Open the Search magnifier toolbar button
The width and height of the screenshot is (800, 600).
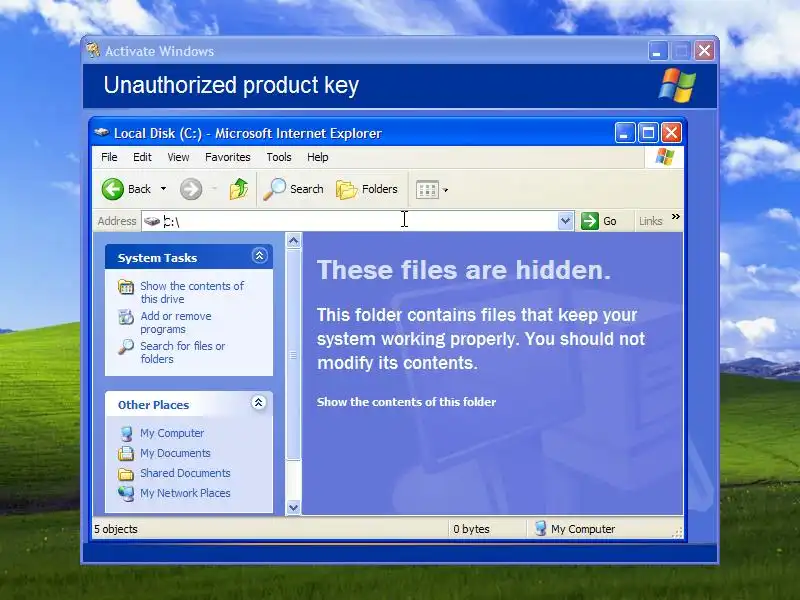tap(293, 189)
